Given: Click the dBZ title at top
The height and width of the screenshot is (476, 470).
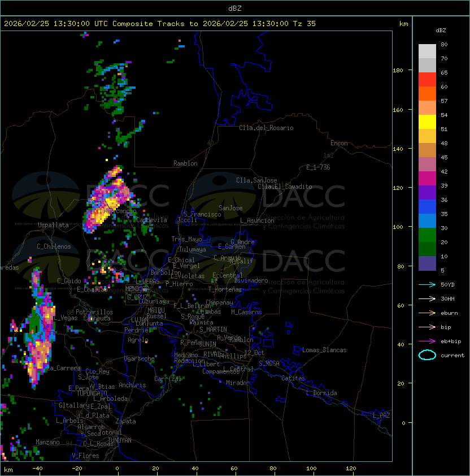Looking at the screenshot, I should [235, 8].
